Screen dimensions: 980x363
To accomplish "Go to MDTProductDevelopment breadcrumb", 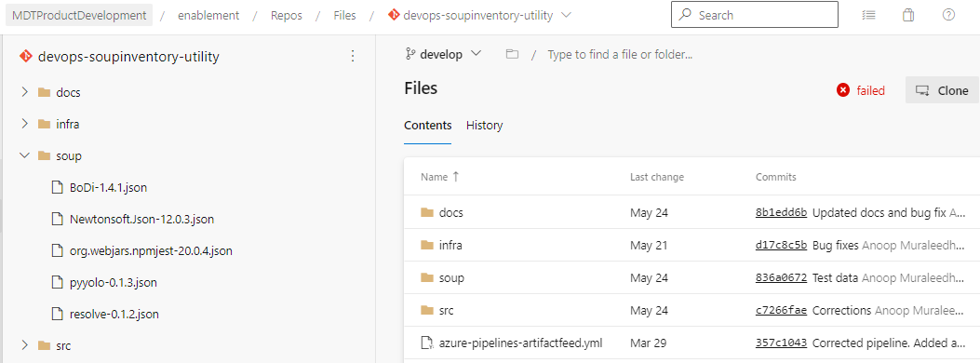I will pyautogui.click(x=79, y=16).
